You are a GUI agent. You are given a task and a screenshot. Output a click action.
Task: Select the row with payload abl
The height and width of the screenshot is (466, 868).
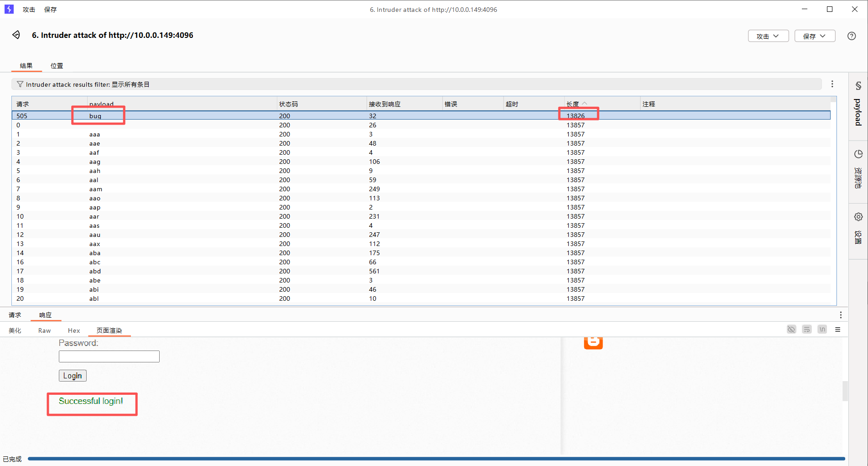point(421,298)
